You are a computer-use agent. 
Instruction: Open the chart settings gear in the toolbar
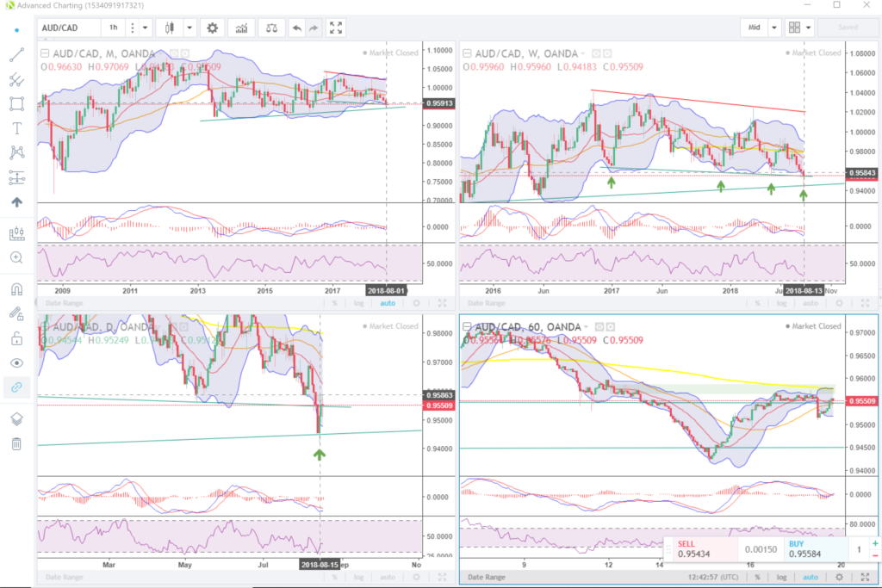[212, 28]
